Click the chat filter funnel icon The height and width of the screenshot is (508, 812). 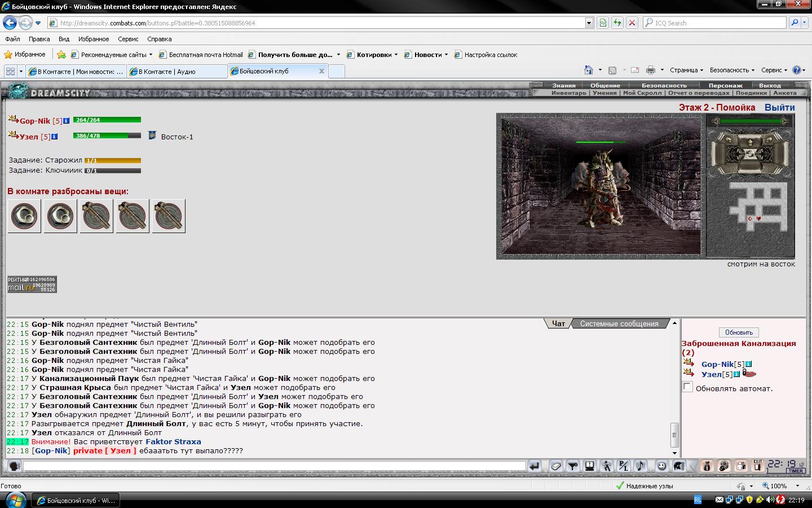[x=573, y=466]
